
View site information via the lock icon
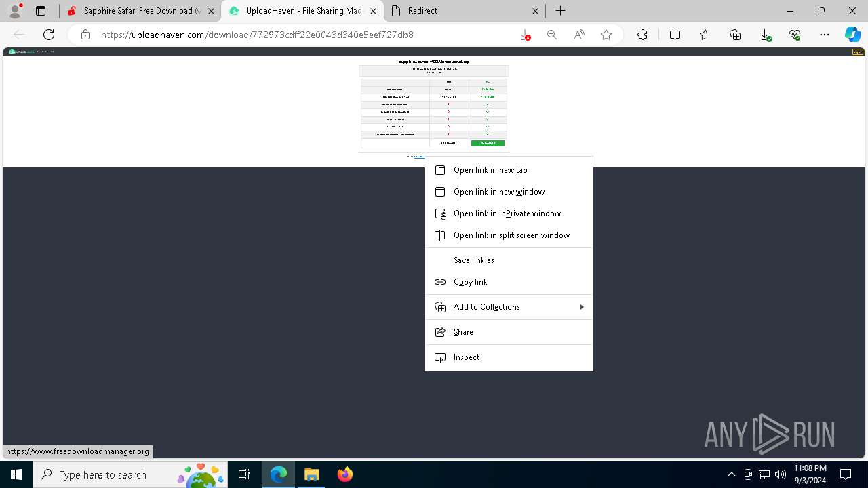point(85,35)
